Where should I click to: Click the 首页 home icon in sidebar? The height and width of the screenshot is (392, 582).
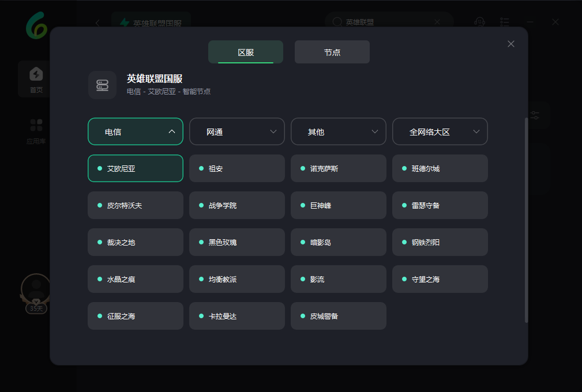click(x=36, y=75)
